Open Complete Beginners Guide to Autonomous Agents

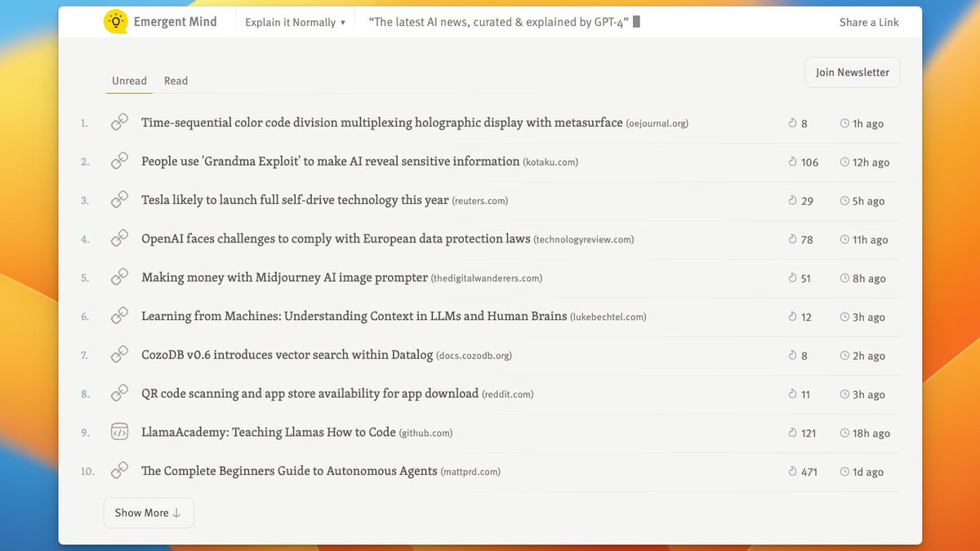[289, 471]
